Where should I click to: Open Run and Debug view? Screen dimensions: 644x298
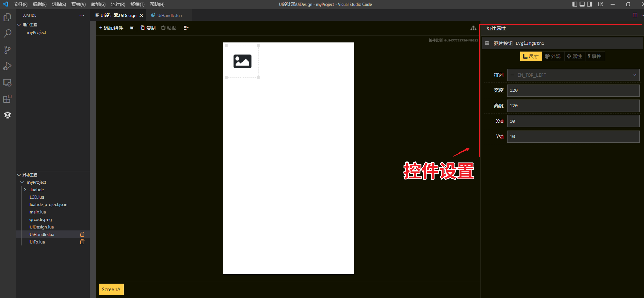pyautogui.click(x=7, y=66)
